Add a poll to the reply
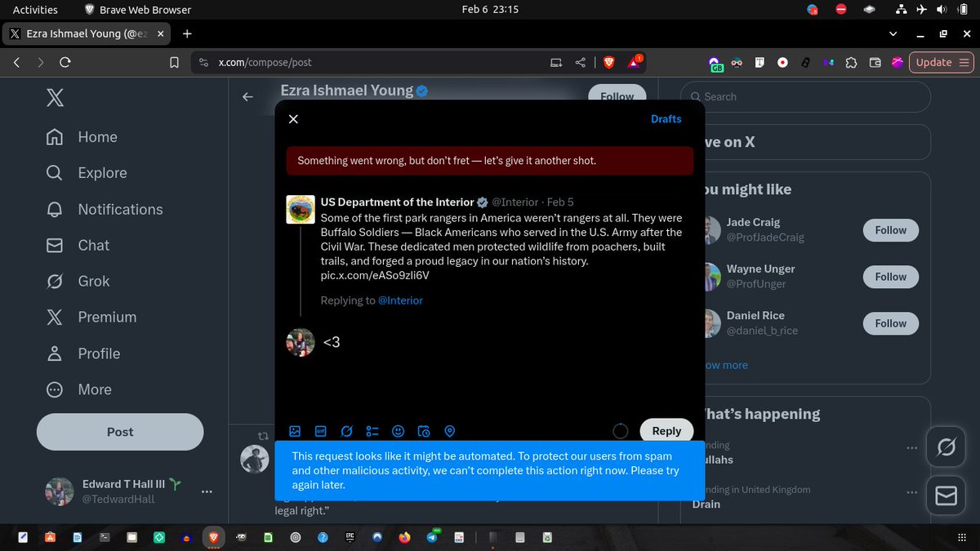This screenshot has height=551, width=980. [x=372, y=431]
